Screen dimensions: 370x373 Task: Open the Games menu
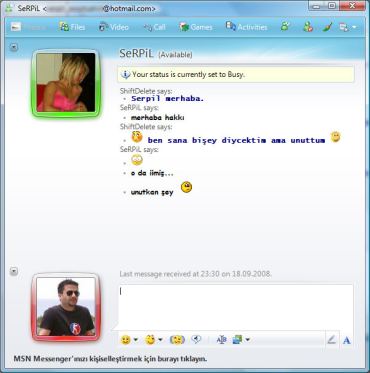point(196,27)
